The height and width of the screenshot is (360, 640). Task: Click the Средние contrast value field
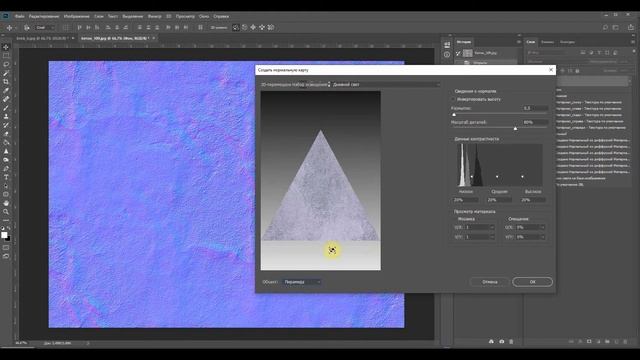coord(499,200)
